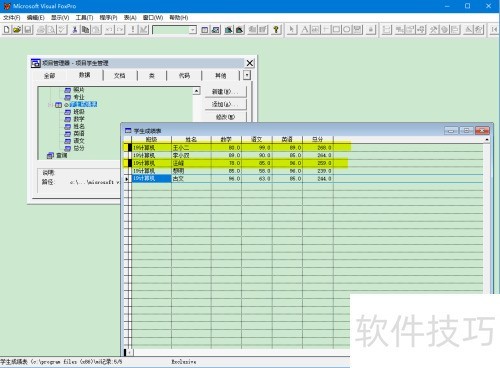Screen dimensions: 500x368
Task: Open the 显示(V) menu
Action: click(x=60, y=17)
